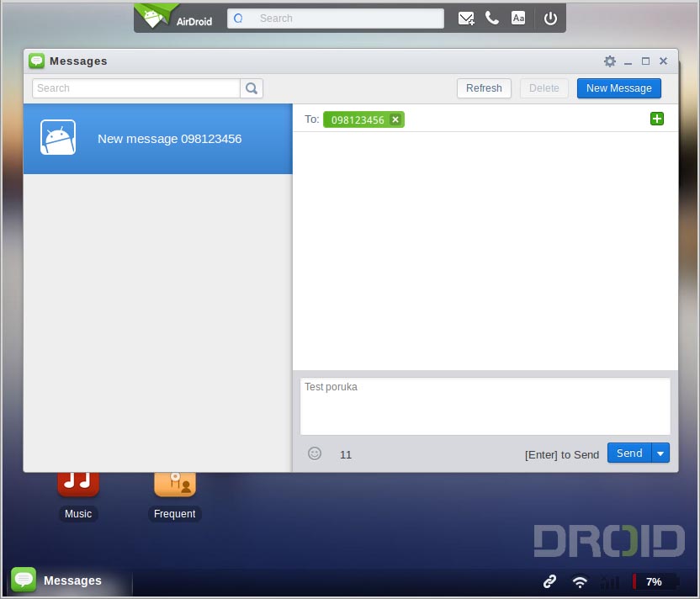The height and width of the screenshot is (599, 700).
Task: Click the power sign-out icon
Action: tap(550, 19)
